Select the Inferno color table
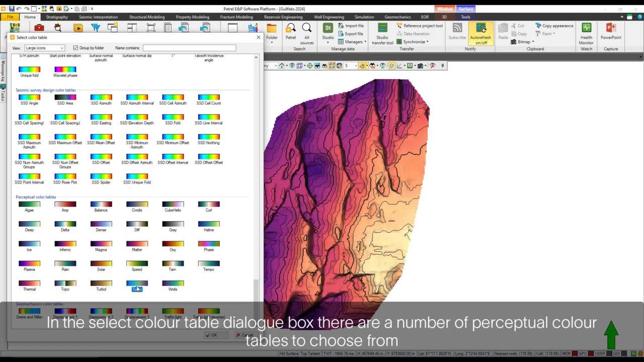Screen dimensions: 644x362 pos(65,246)
